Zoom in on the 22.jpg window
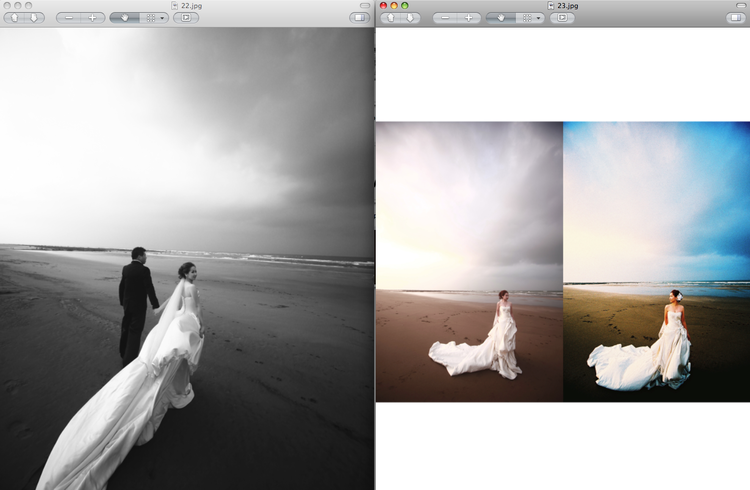Image resolution: width=750 pixels, height=490 pixels. coord(93,18)
